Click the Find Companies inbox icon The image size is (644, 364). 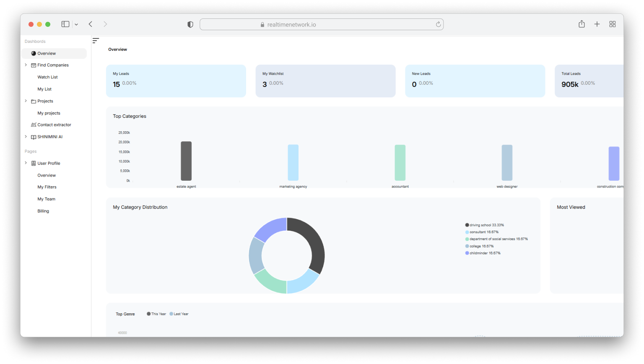pos(34,65)
